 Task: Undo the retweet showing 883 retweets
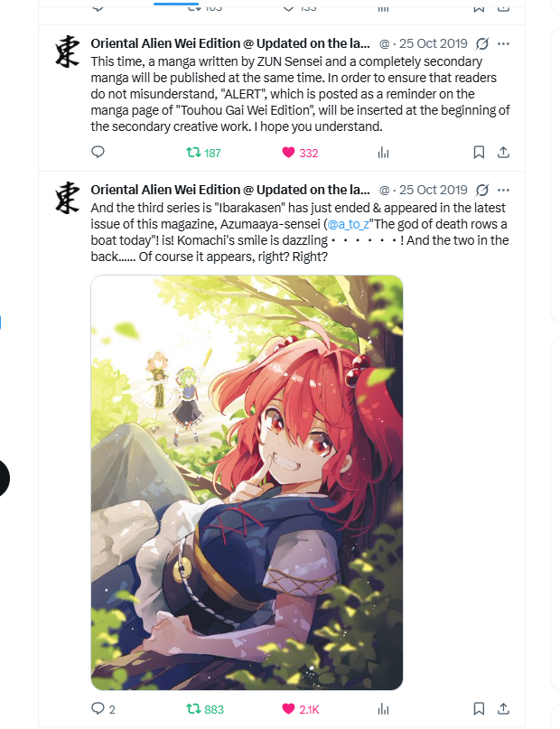click(205, 709)
